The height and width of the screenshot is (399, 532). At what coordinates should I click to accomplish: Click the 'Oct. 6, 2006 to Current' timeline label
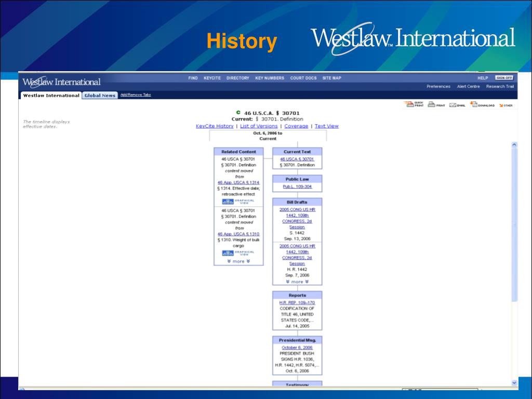[x=268, y=136]
